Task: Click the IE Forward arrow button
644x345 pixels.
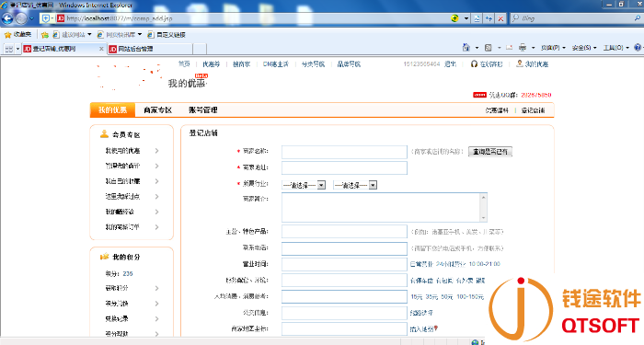Action: point(21,18)
